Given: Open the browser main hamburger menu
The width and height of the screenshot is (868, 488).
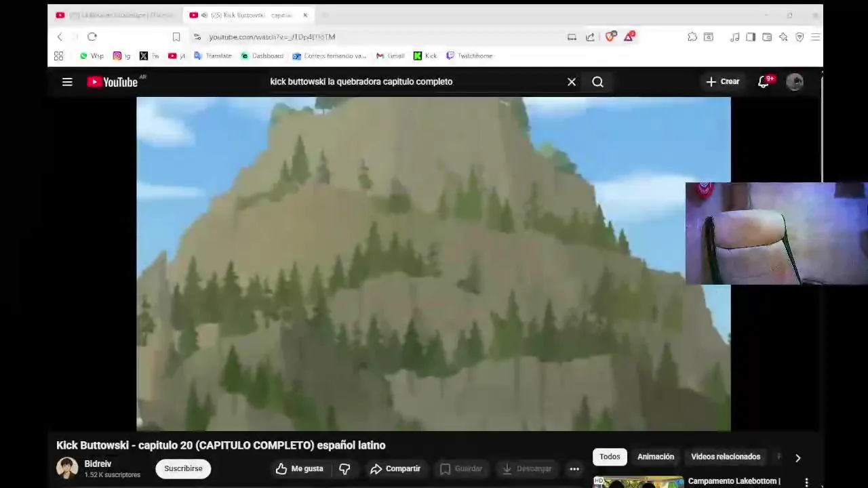Looking at the screenshot, I should pos(816,37).
